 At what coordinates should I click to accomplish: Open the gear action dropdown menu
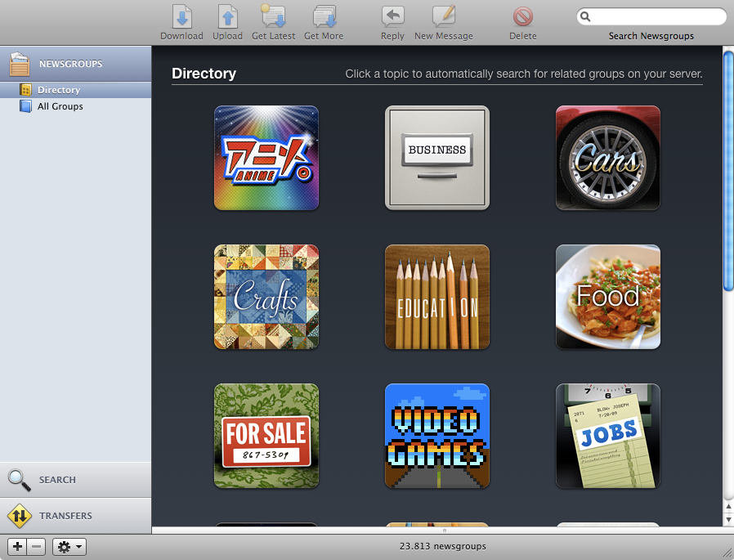click(69, 547)
